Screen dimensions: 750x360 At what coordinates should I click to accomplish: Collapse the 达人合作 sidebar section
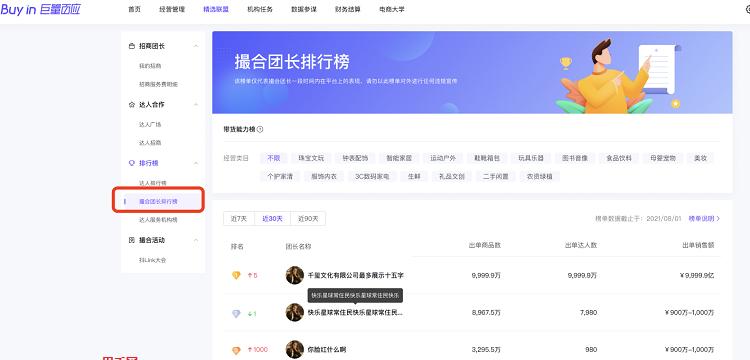196,105
